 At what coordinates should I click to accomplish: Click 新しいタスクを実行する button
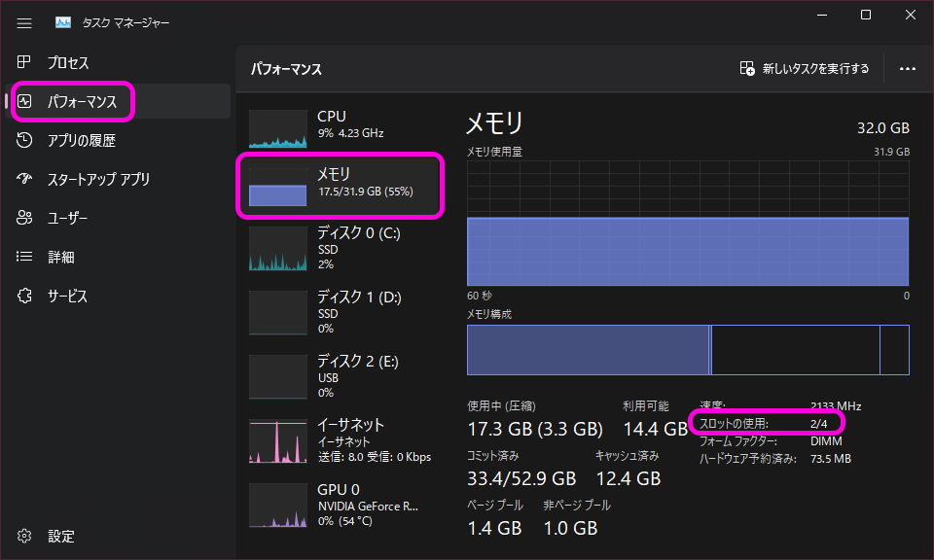click(x=805, y=69)
